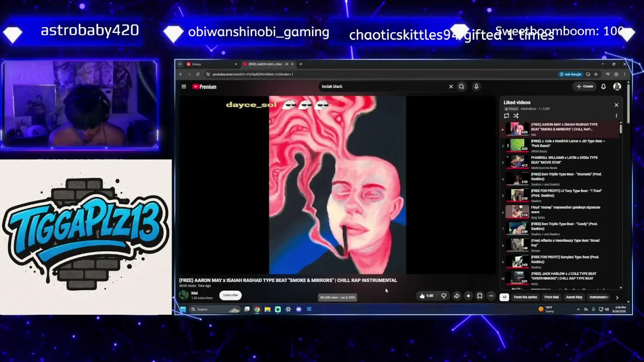Image resolution: width=644 pixels, height=362 pixels.
Task: Open Lil Tony 'I Tried' type beat title
Action: tap(566, 193)
